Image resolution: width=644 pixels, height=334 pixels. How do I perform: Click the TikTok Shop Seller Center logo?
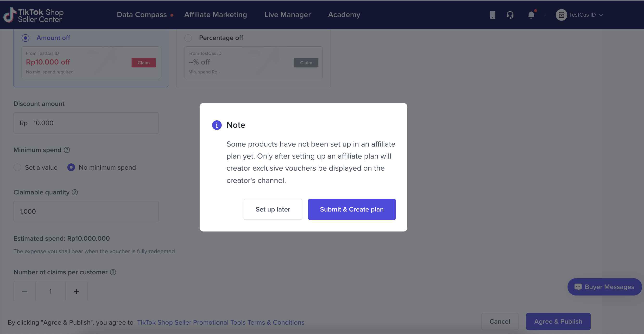coord(33,15)
